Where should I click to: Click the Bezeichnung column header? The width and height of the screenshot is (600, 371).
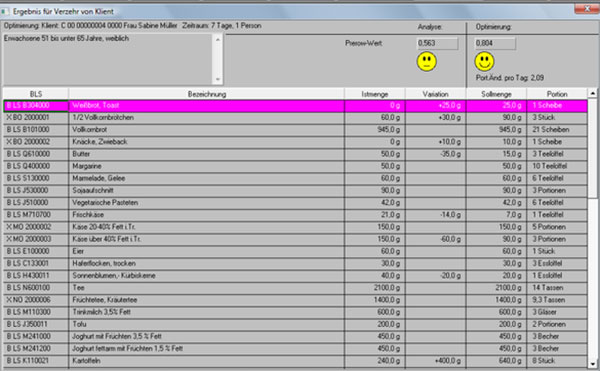[207, 94]
